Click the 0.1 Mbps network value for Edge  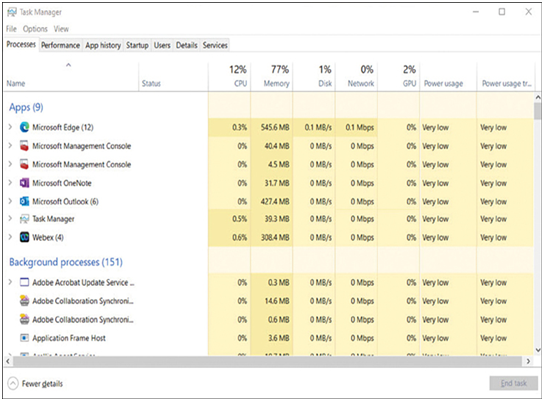pyautogui.click(x=360, y=127)
